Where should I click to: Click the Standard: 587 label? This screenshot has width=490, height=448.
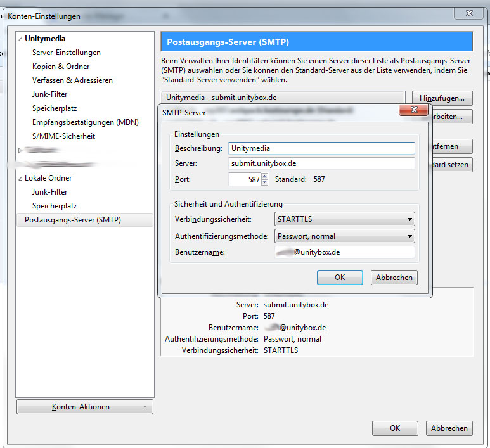point(300,179)
